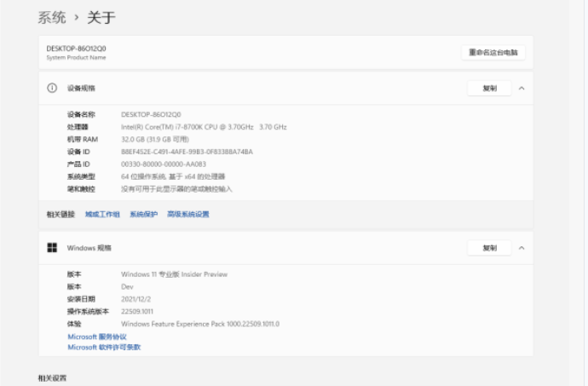Click the 笔和触控 value text
This screenshot has width=588, height=386.
pos(176,189)
